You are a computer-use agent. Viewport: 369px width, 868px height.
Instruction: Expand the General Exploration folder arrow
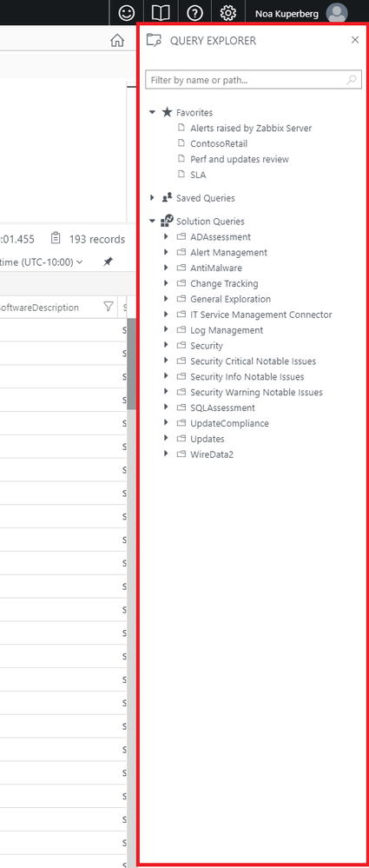[166, 299]
